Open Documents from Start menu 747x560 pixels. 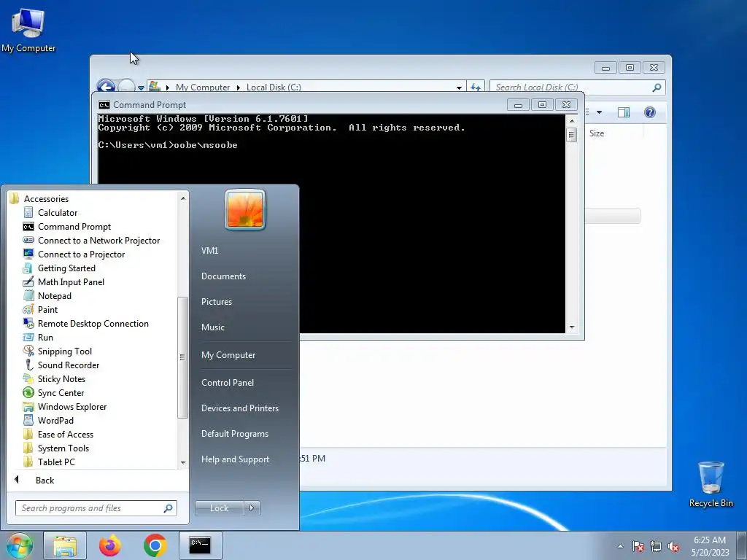tap(223, 276)
